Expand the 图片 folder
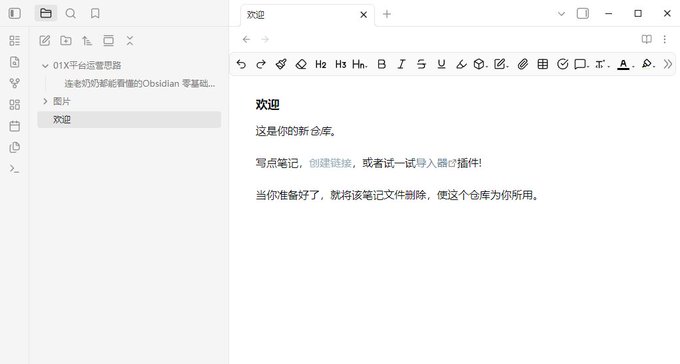The width and height of the screenshot is (680, 364). click(x=45, y=101)
